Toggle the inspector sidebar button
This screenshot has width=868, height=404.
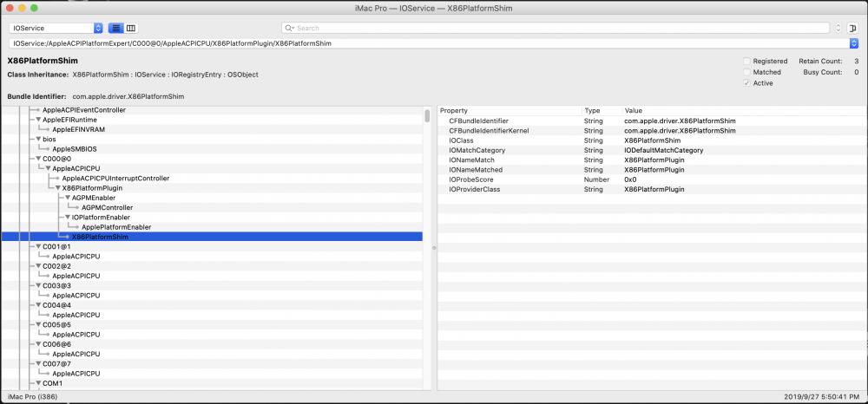[852, 29]
